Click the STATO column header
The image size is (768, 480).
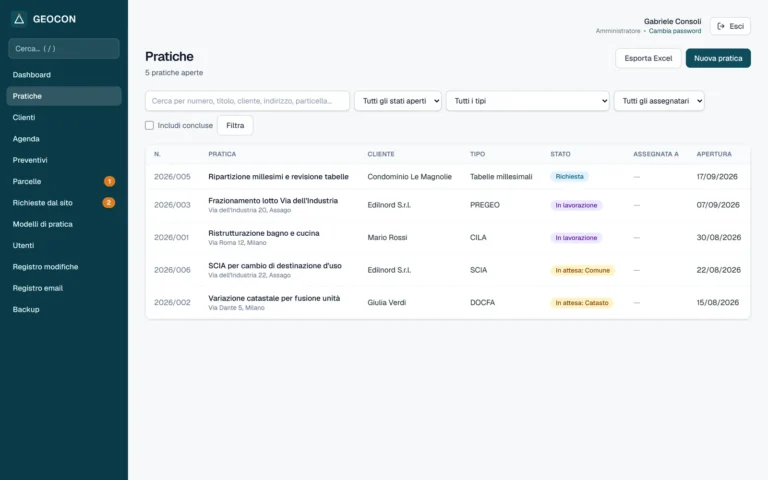pos(560,154)
